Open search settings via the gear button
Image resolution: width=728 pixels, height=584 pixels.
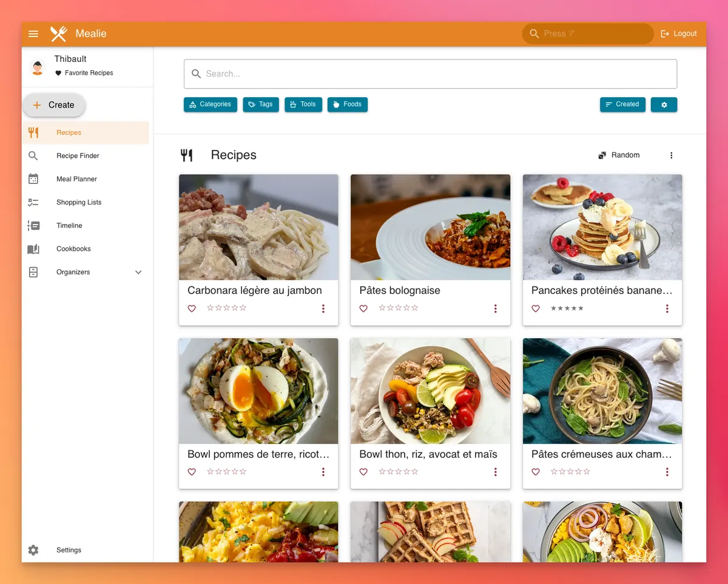click(x=664, y=104)
